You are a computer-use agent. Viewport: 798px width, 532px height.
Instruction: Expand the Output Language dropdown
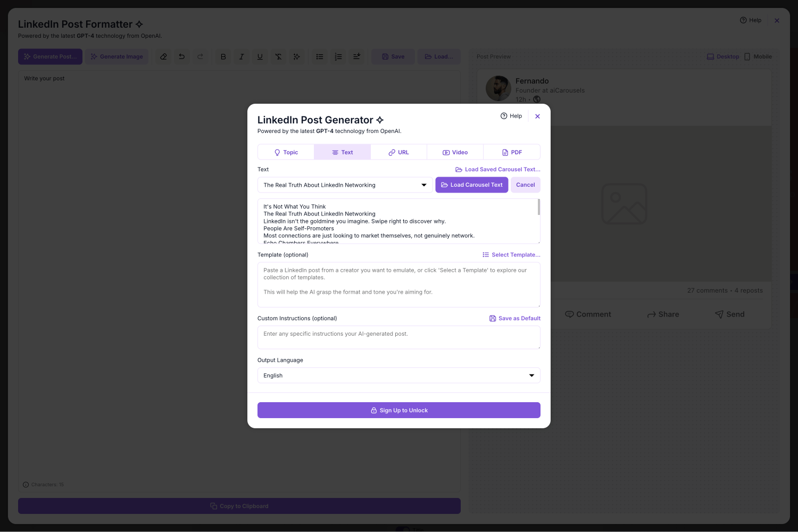coord(398,376)
